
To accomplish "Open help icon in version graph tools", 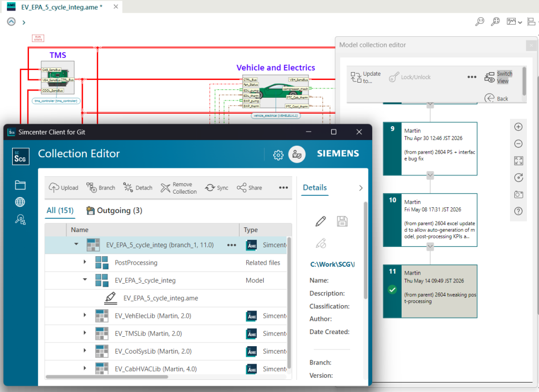I will 518,211.
